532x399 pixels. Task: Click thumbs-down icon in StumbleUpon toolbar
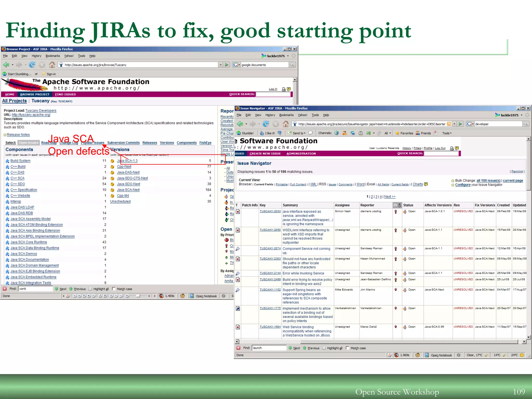coord(280,133)
